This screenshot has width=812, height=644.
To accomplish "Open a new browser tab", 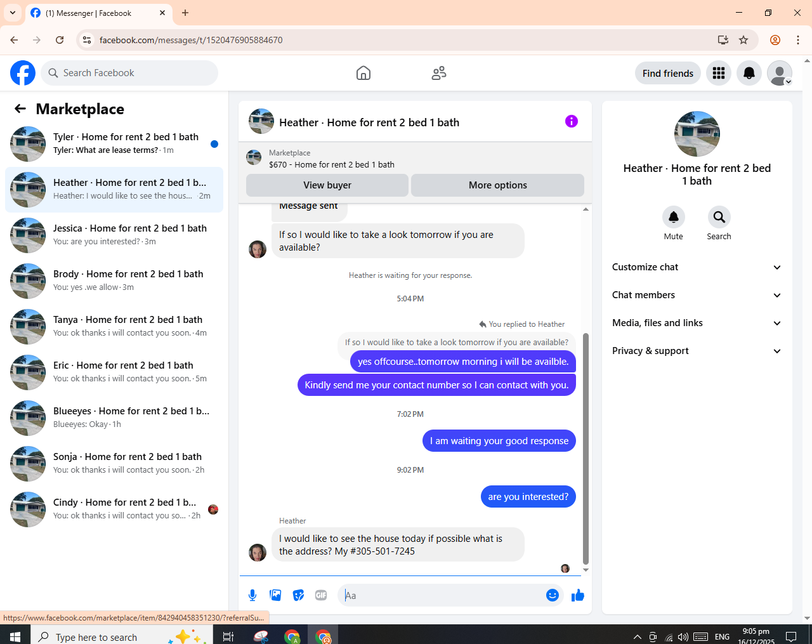I will coord(185,13).
